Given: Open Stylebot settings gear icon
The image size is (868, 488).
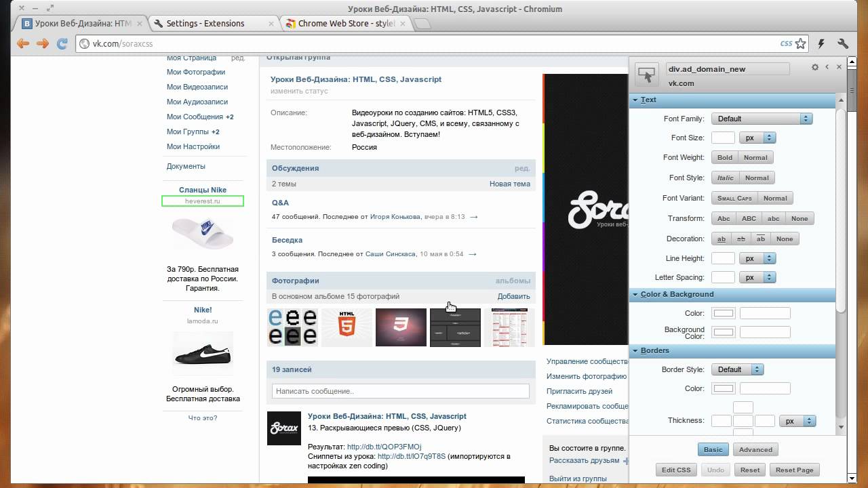Looking at the screenshot, I should coord(815,67).
